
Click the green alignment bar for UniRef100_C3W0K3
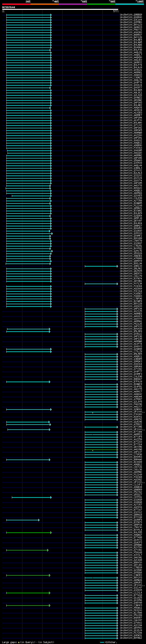pyautogui.click(x=28, y=605)
